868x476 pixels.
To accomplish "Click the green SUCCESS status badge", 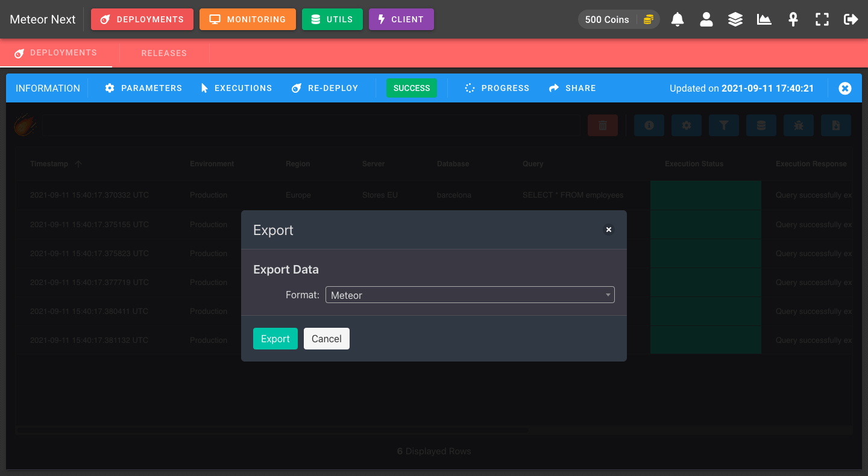I will point(412,88).
